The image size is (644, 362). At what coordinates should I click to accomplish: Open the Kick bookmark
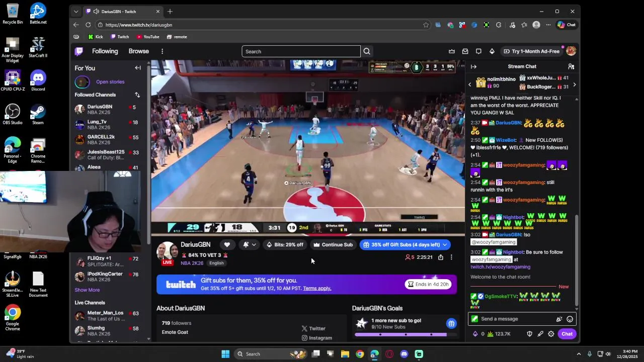95,37
